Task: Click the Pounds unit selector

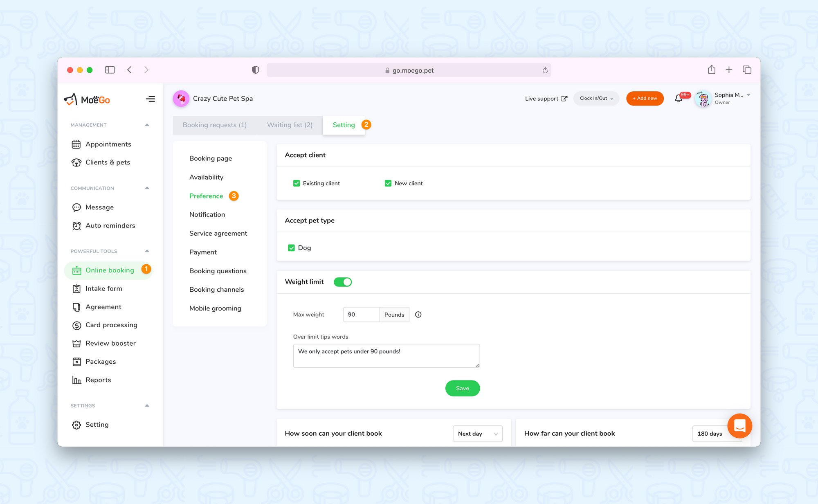Action: [x=394, y=315]
